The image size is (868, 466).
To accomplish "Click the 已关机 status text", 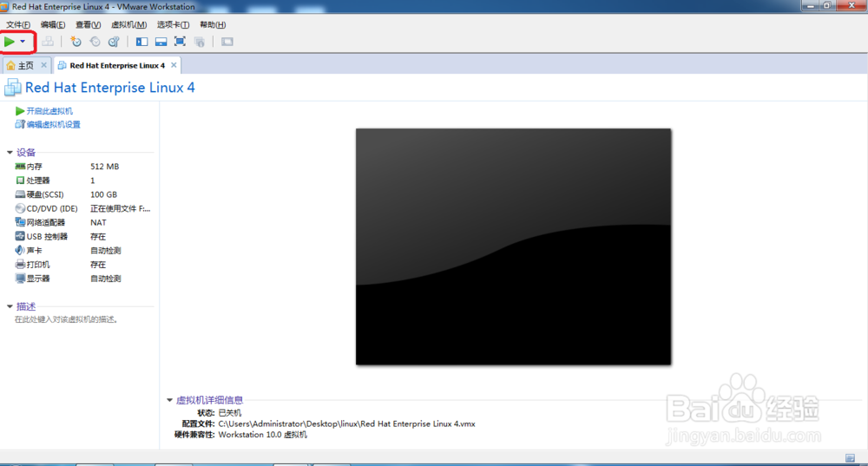I will [230, 413].
